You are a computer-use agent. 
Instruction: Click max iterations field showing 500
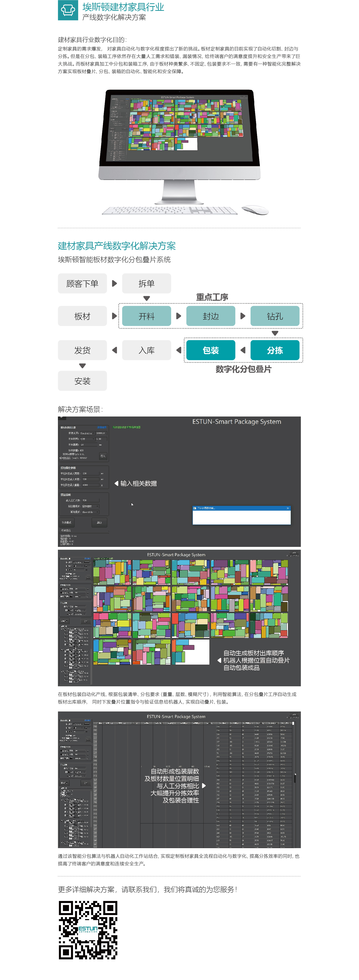click(91, 501)
